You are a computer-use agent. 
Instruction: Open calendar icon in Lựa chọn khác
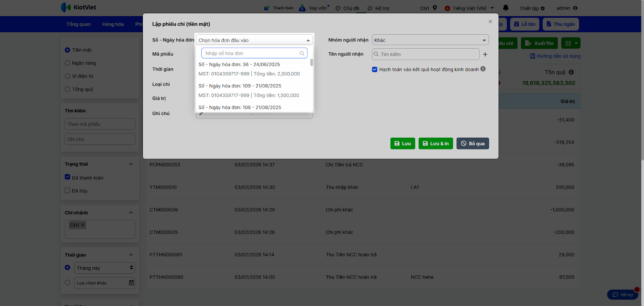click(x=131, y=283)
